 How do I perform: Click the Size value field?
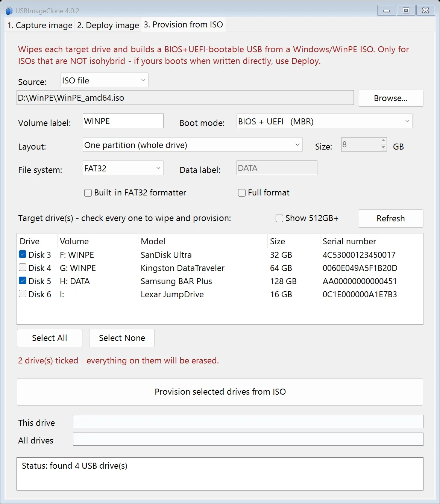[361, 144]
